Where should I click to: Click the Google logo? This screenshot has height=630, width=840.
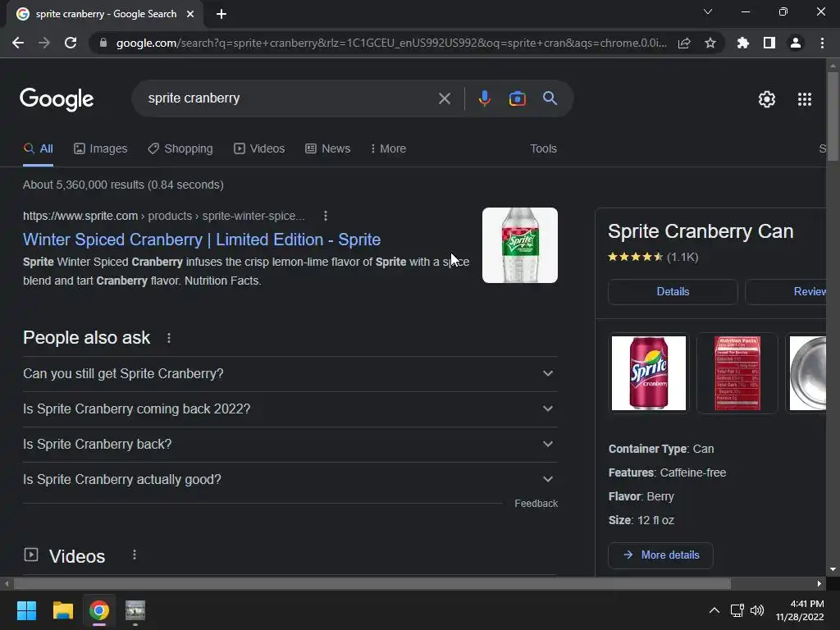57,99
